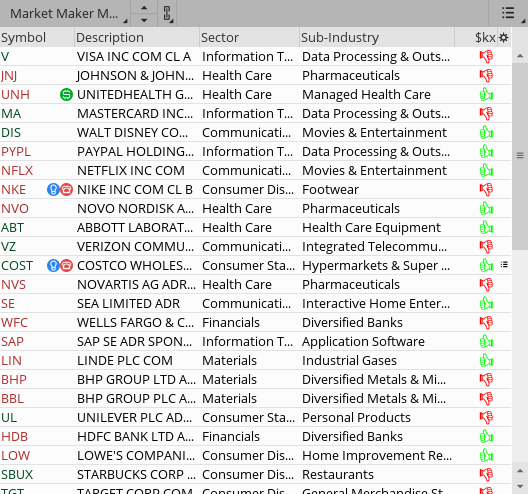Click the thumbs-up icon in the PYPL row

point(486,152)
